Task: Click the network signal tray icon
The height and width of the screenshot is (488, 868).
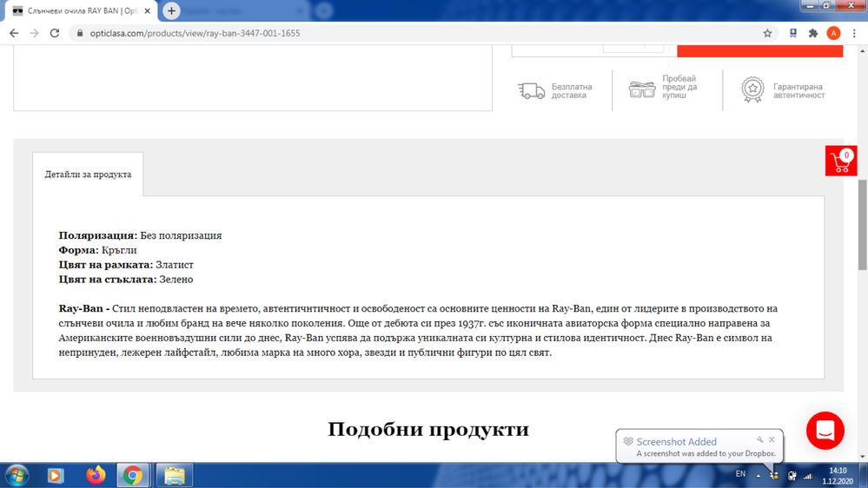Action: [808, 475]
